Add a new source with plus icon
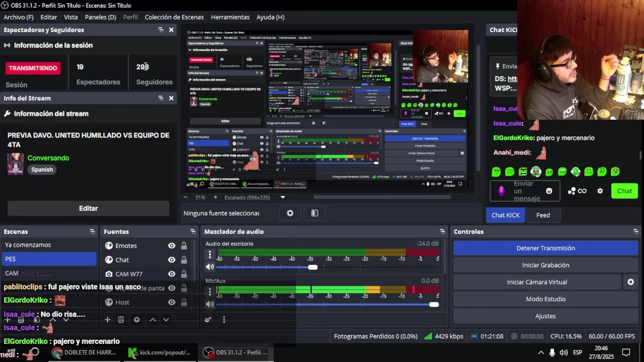644x362 pixels. (x=107, y=320)
